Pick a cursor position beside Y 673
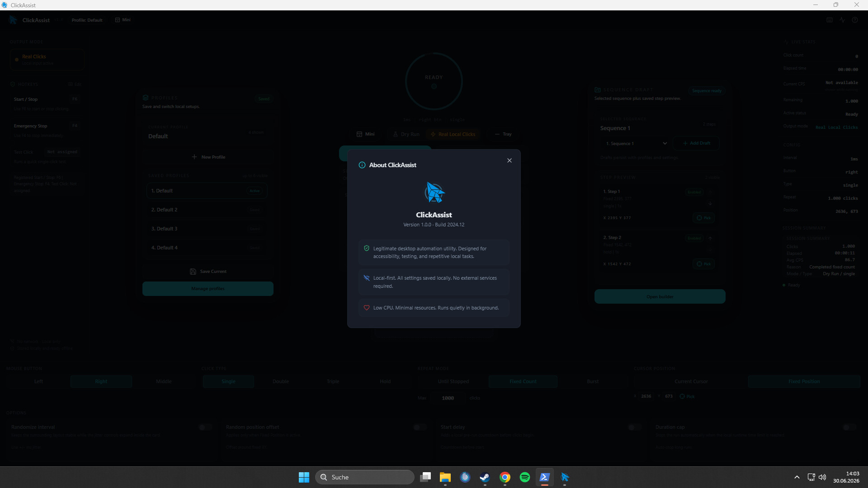 tap(687, 396)
